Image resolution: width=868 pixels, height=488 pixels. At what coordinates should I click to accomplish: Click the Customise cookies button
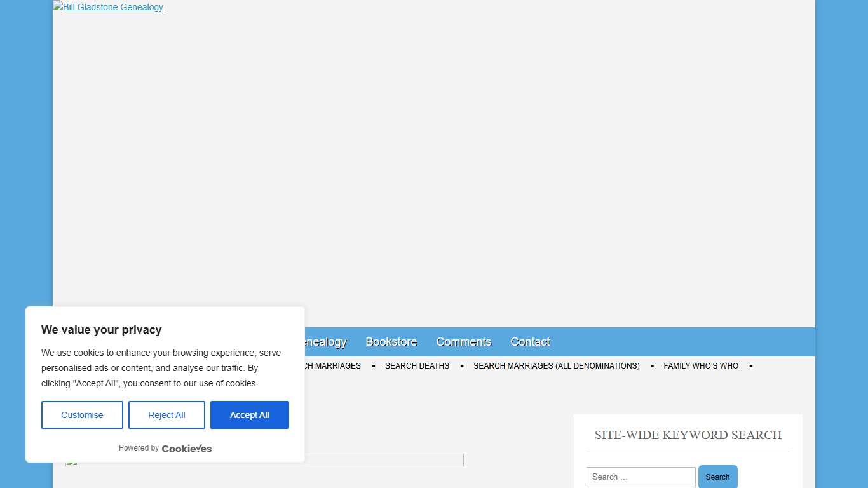[82, 415]
